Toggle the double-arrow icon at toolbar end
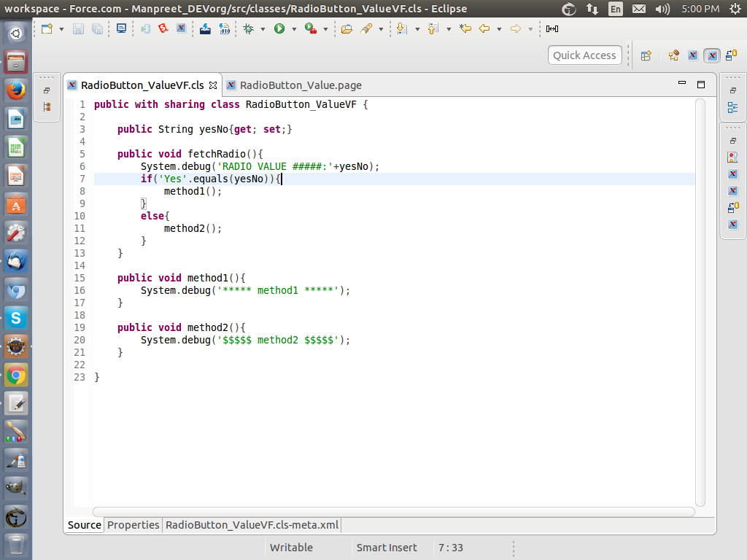The height and width of the screenshot is (560, 747). point(552,28)
